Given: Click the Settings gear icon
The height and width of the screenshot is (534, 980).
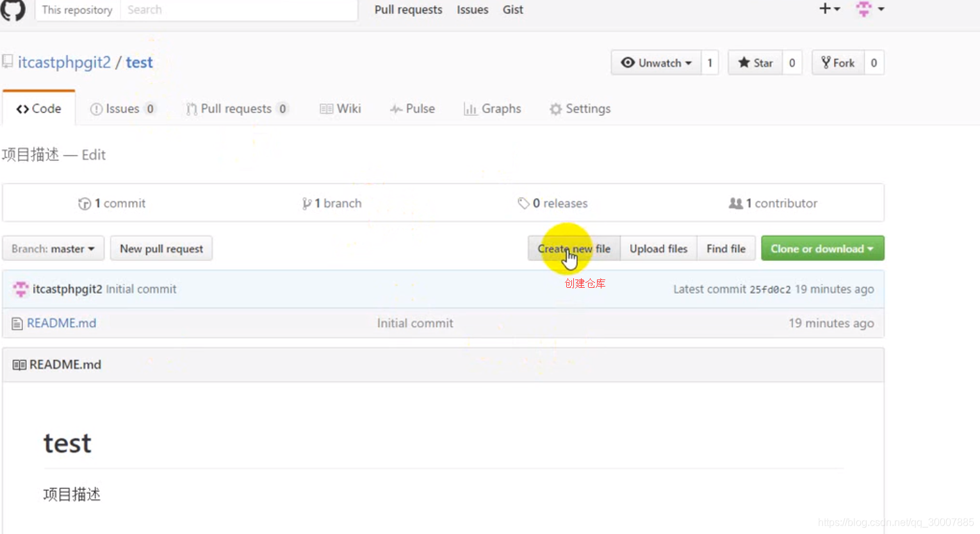Looking at the screenshot, I should coord(555,109).
